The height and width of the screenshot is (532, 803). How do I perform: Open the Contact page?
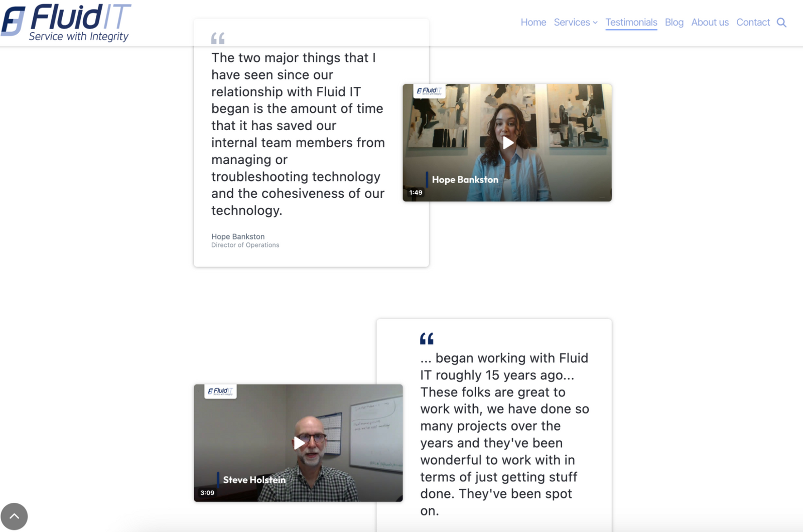(x=752, y=22)
